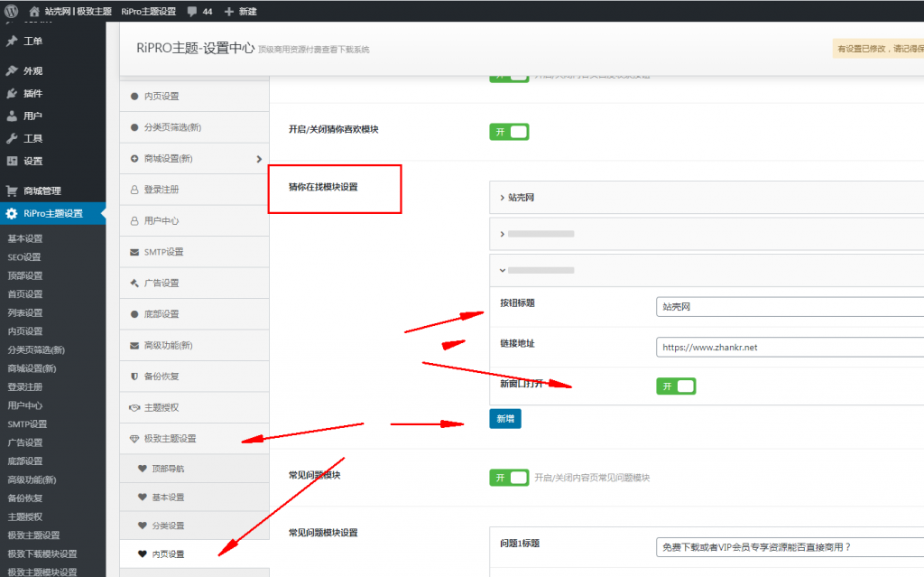Click the cart icon beside 商城管理

click(x=12, y=191)
